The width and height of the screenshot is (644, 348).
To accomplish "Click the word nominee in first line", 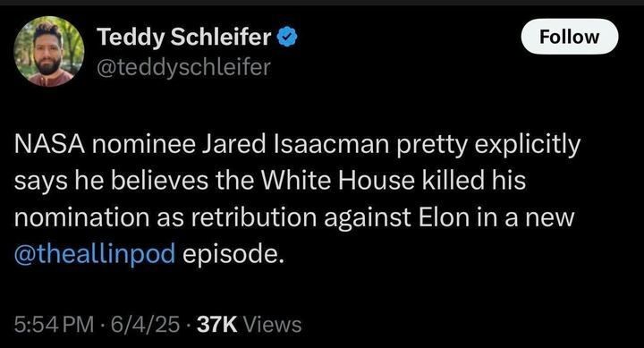I will point(143,144).
